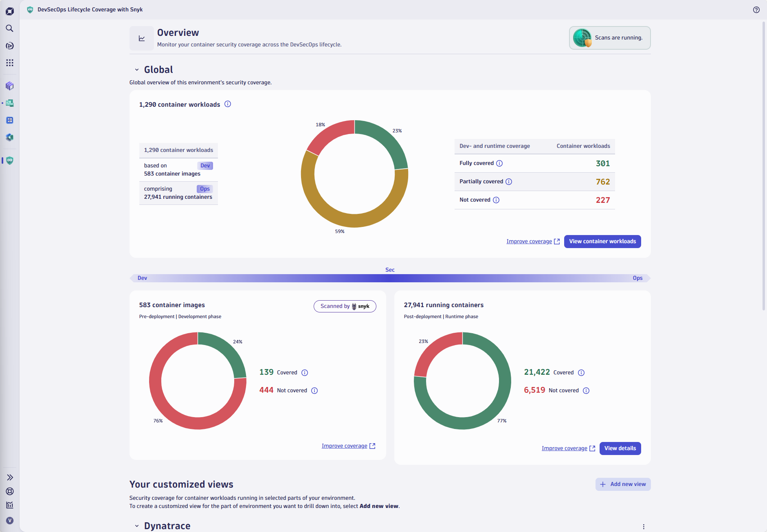Image resolution: width=767 pixels, height=532 pixels.
Task: Open the blue four-square app icon in sidebar
Action: point(10,120)
